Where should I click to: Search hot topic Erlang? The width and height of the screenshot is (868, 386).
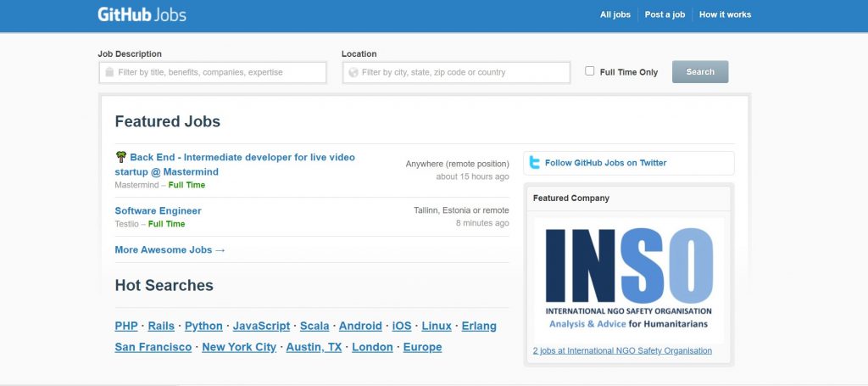click(479, 326)
